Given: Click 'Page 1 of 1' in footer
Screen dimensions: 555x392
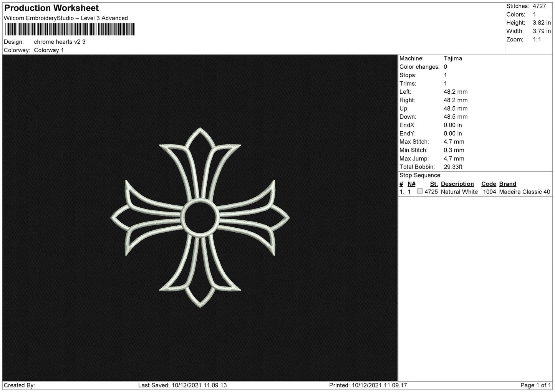Looking at the screenshot, I should pos(535,385).
